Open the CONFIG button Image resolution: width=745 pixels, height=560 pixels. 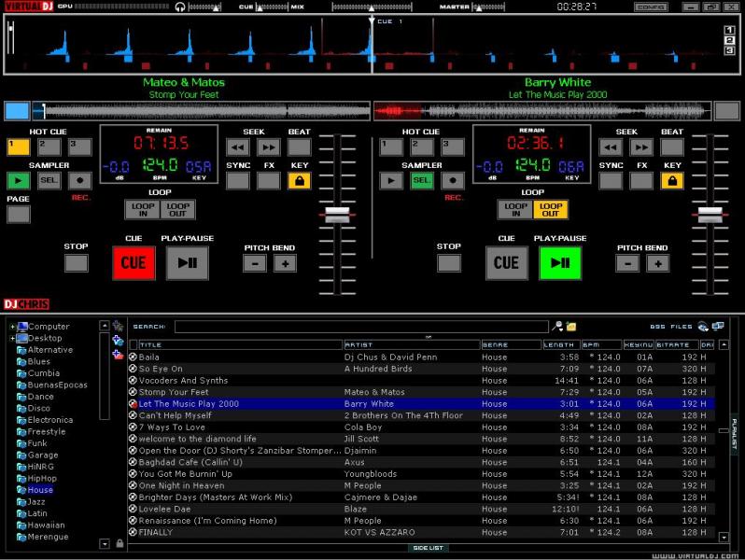click(651, 7)
